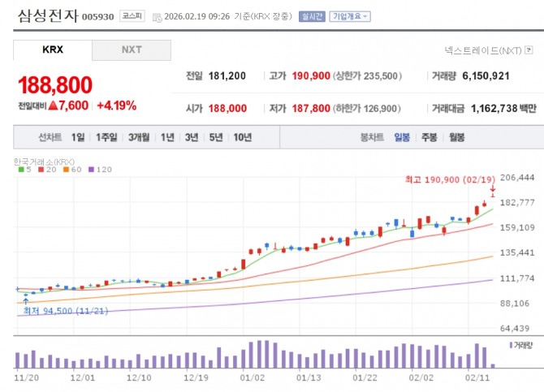Viewport: 544px width, 392px height.
Task: Select the 월봉 monthly candle chart option
Action: (456, 137)
